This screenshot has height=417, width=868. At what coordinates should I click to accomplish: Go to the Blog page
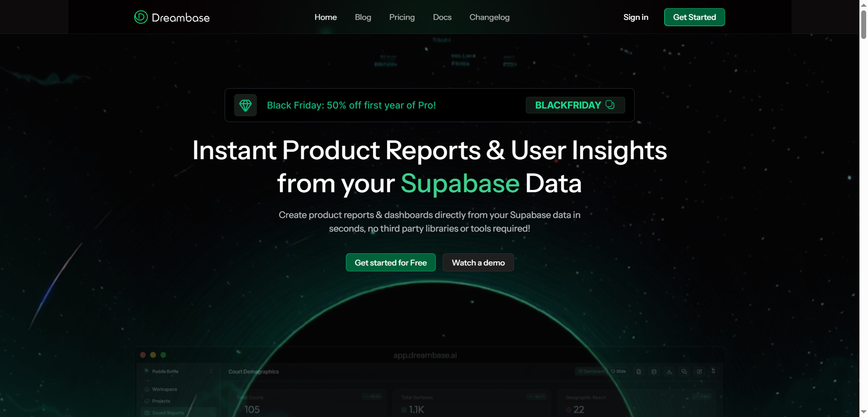click(363, 17)
